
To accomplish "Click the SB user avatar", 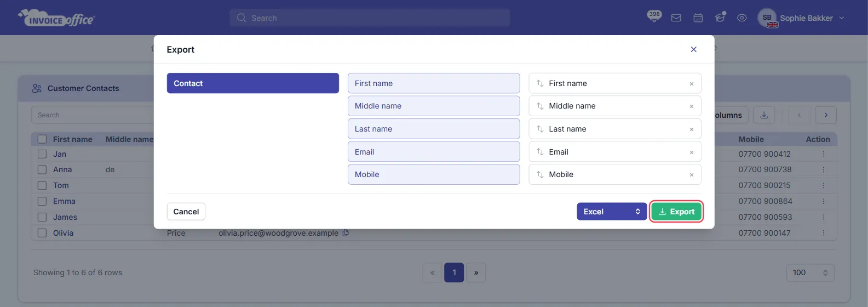I will coord(767,18).
